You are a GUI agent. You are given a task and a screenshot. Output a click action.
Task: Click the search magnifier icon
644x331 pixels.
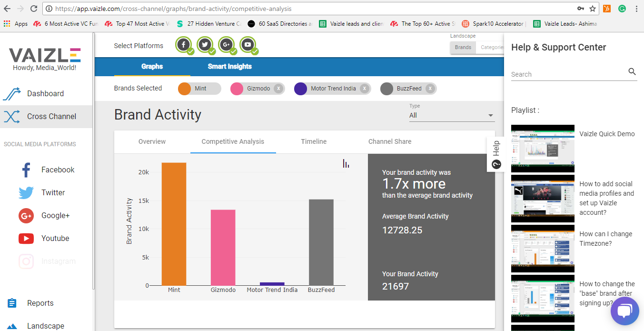tap(632, 71)
